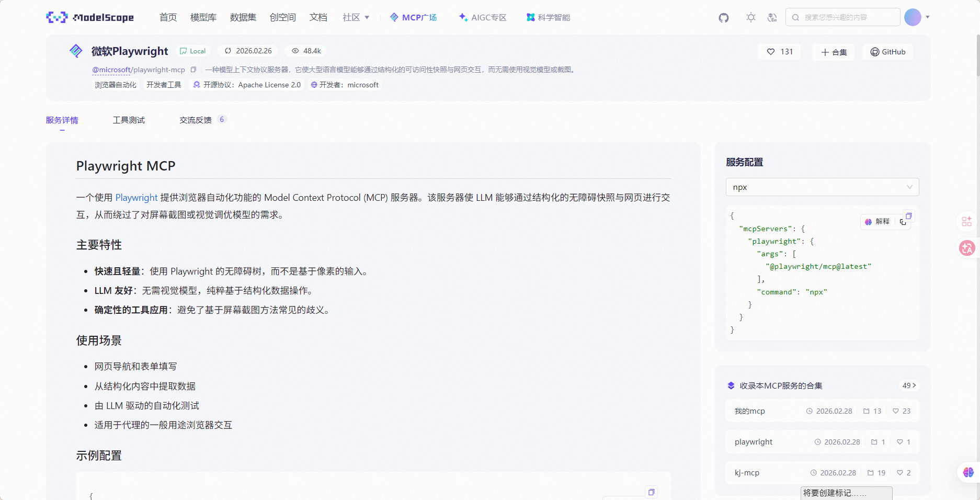Open user avatar in top bar

click(913, 17)
